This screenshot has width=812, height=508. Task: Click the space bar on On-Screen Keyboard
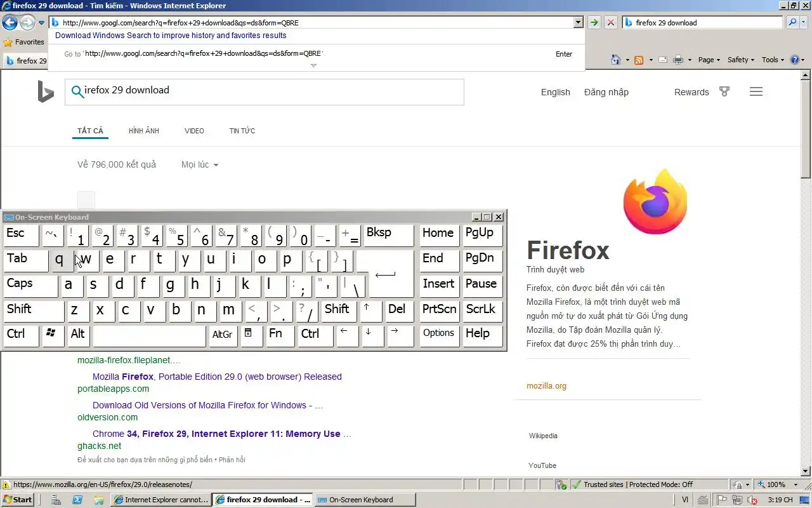click(149, 336)
